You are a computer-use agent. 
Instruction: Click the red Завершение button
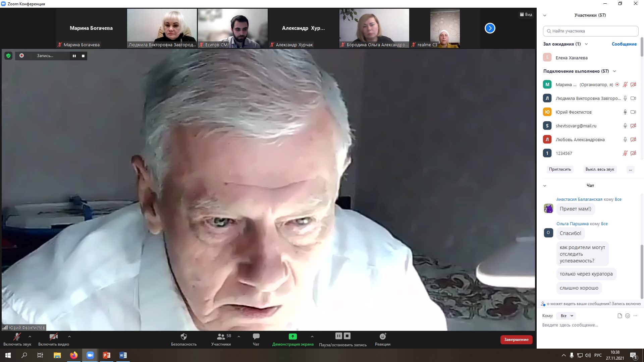516,340
